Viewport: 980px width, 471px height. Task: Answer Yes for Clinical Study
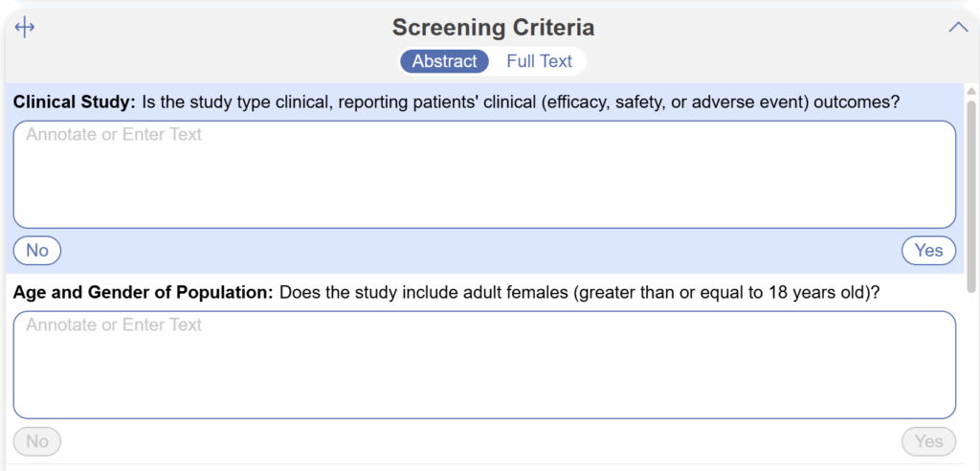pos(928,251)
